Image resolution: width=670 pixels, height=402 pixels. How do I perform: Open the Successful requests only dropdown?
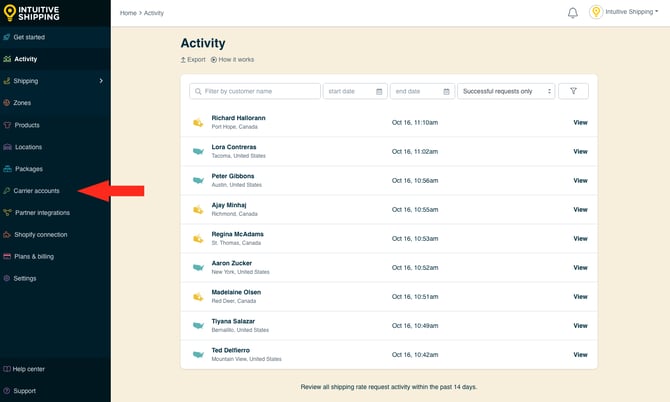pos(506,91)
